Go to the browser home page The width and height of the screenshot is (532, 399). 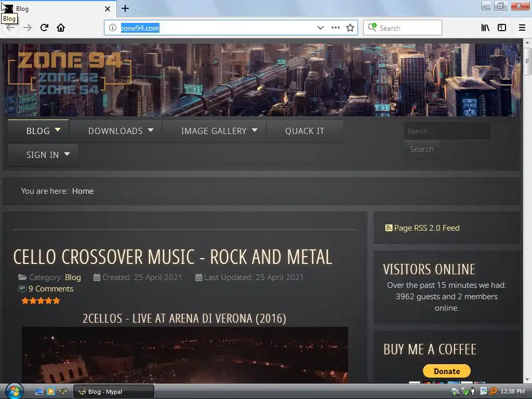pos(61,28)
